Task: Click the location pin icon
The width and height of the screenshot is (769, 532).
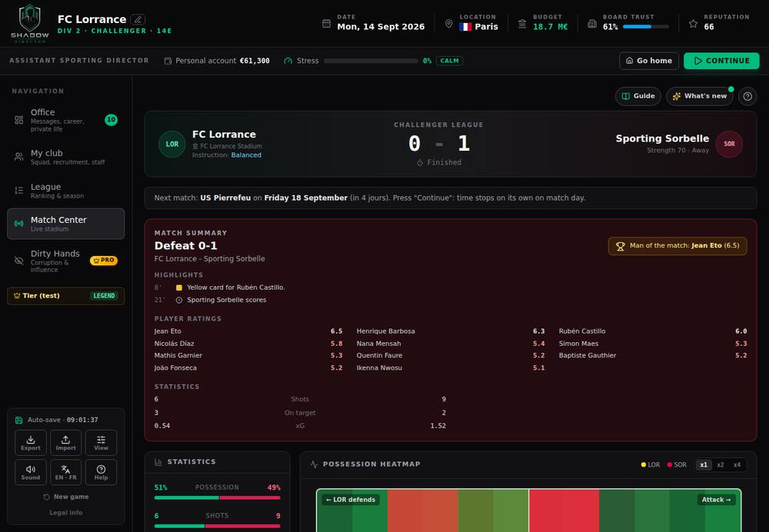Action: (448, 24)
